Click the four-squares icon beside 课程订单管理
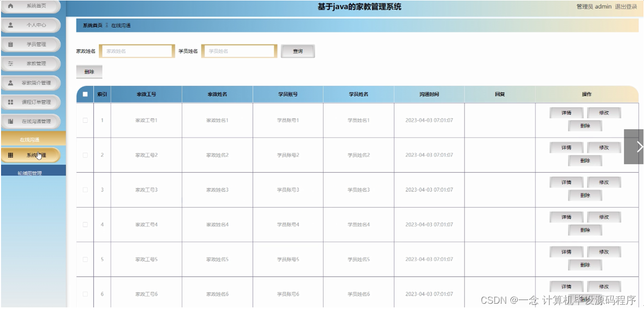Screen dimensions: 644x310 10,102
